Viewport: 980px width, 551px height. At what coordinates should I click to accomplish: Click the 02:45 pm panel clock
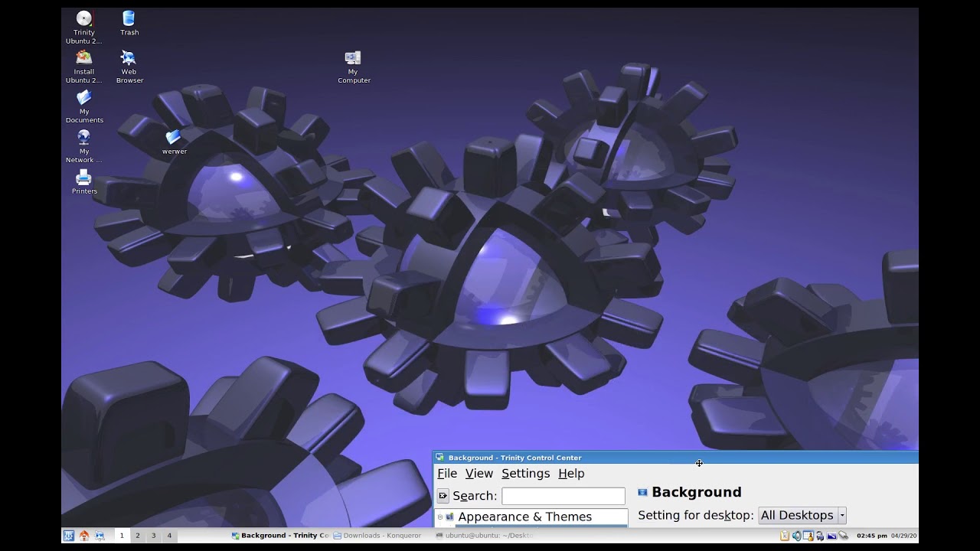point(872,536)
